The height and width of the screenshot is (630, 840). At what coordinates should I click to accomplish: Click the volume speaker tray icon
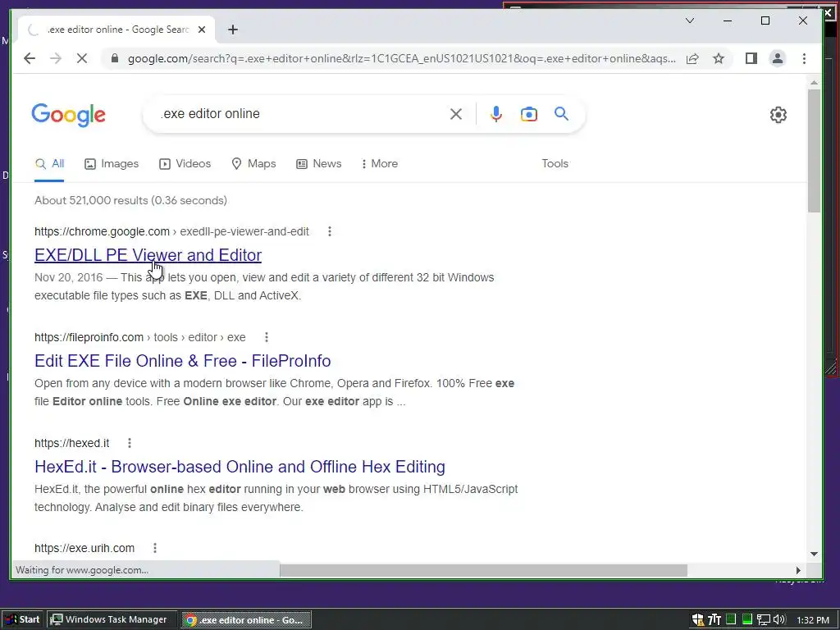pyautogui.click(x=779, y=620)
